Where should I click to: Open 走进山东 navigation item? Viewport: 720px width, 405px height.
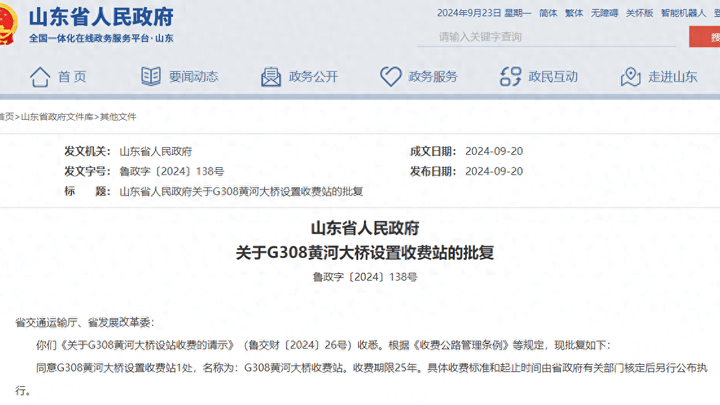point(673,77)
